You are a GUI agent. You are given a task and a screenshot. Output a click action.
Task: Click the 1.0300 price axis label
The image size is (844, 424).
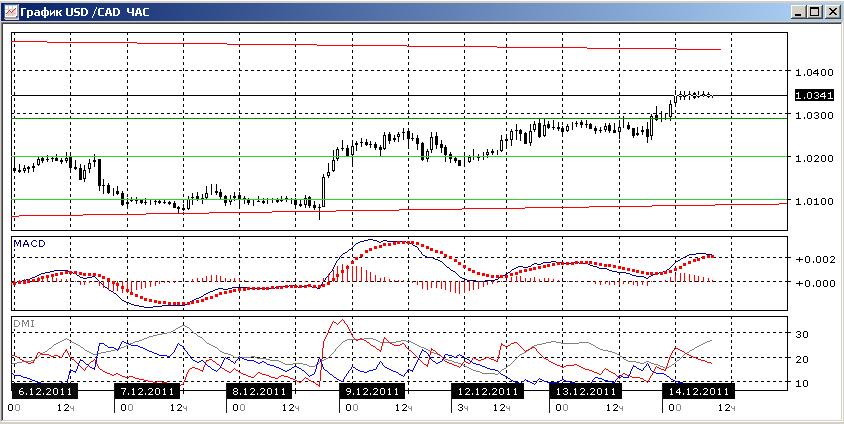[x=814, y=115]
